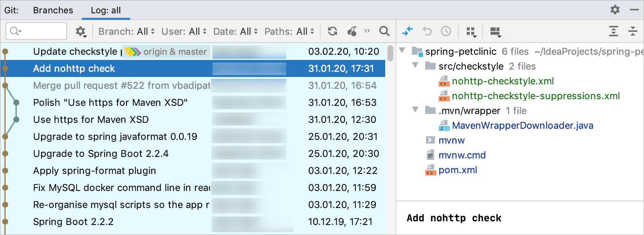Click origin & master branch label tag
The image size is (644, 235).
coord(166,52)
